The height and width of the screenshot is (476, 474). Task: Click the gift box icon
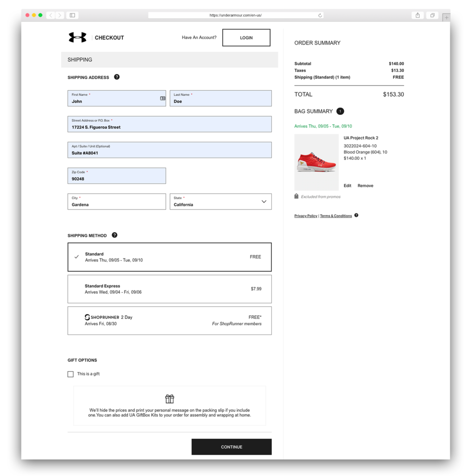click(169, 398)
